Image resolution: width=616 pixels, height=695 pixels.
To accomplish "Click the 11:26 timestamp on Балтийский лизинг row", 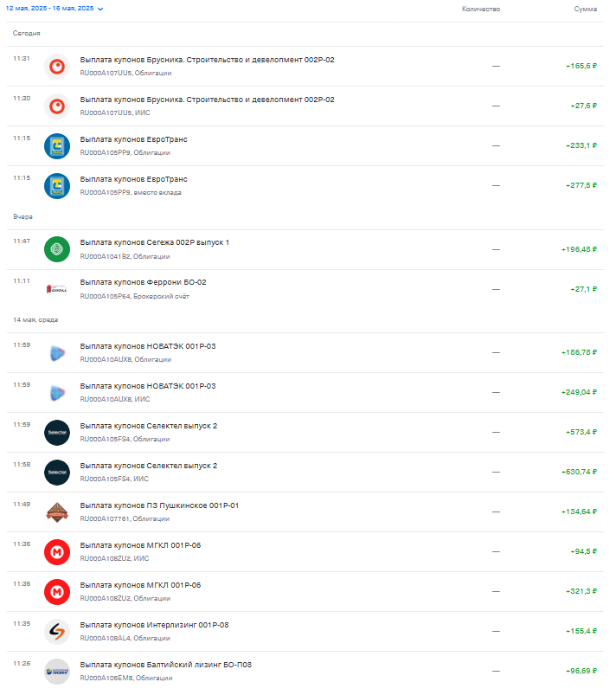I will [22, 664].
